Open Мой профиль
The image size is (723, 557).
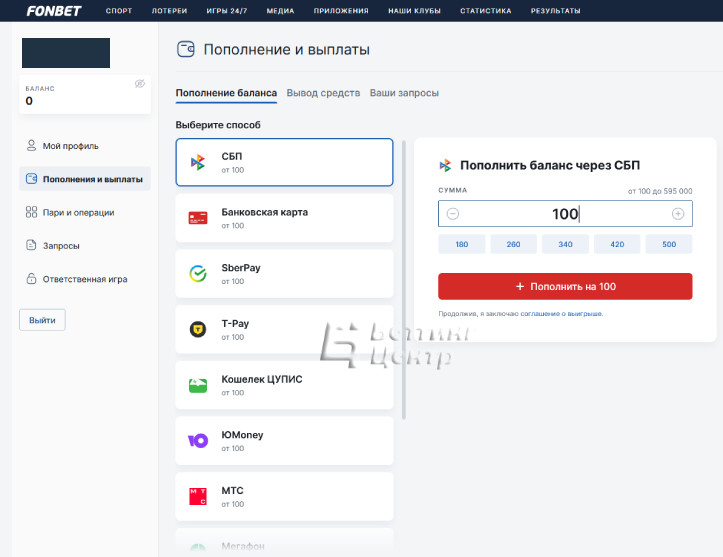(x=85, y=146)
